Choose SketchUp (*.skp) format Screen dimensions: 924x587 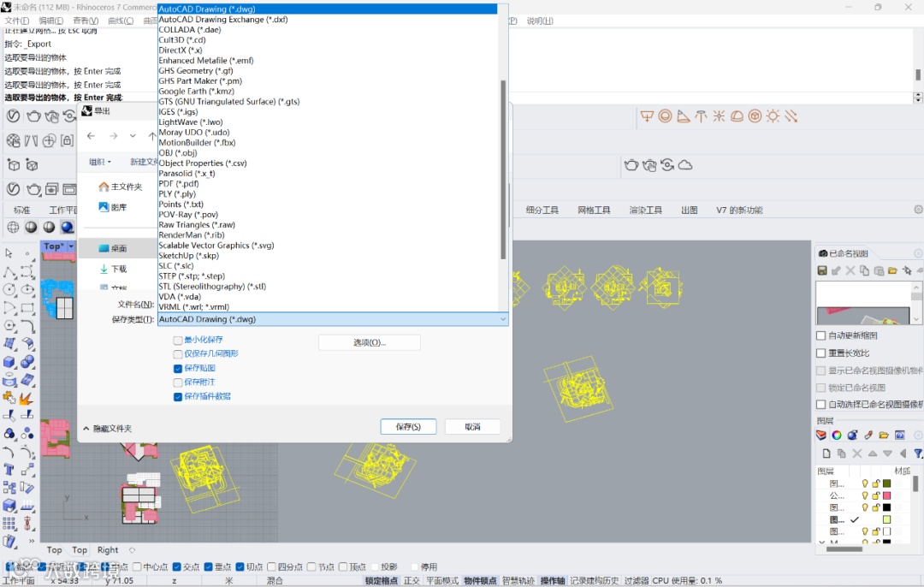[x=188, y=255]
